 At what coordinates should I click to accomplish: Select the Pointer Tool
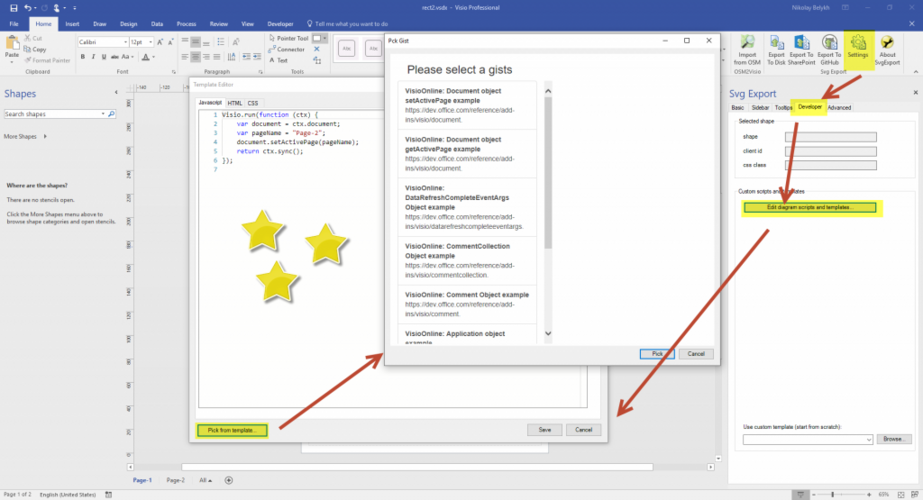coord(288,38)
